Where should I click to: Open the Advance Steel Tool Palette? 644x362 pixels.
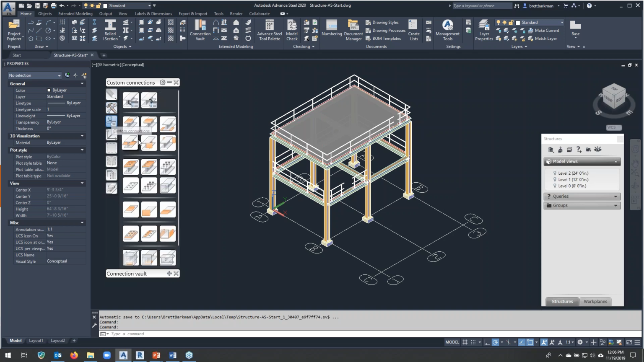click(x=269, y=30)
